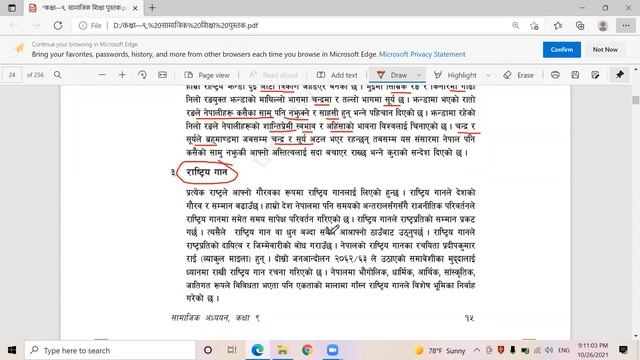Open Windows notification center
640x360 pixels.
pyautogui.click(x=623, y=350)
